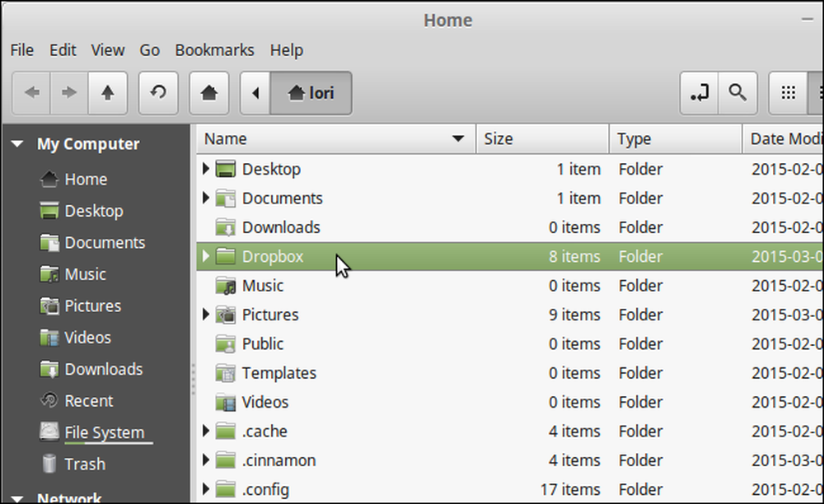Screen dimensions: 824x504
Task: Select the Public folder name
Action: (263, 344)
